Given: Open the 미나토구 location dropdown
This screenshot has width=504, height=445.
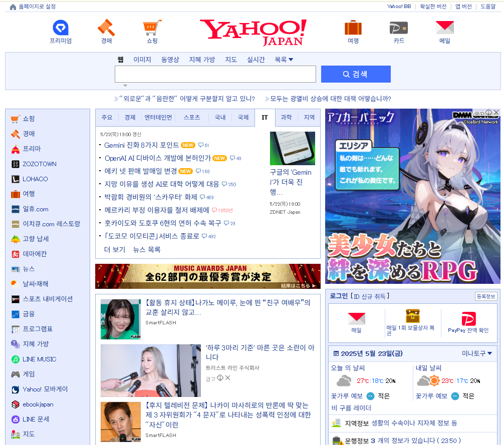Looking at the screenshot, I should (476, 353).
